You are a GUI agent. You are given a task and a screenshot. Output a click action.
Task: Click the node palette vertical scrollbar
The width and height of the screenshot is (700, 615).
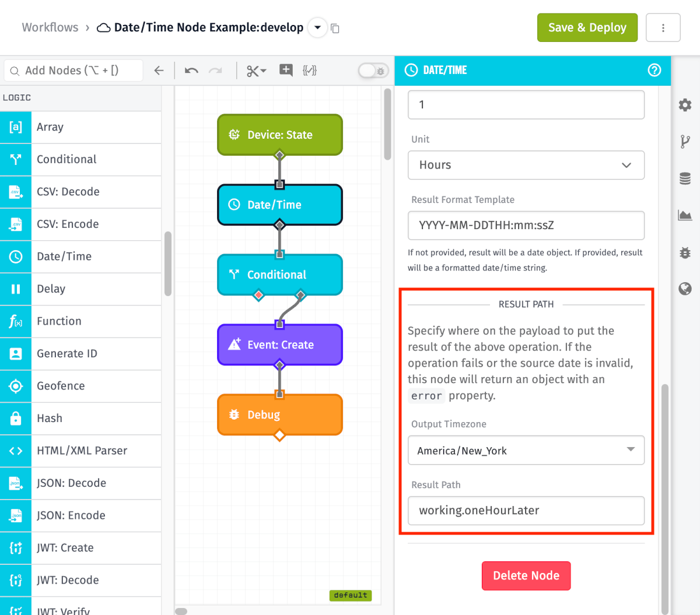click(x=168, y=264)
